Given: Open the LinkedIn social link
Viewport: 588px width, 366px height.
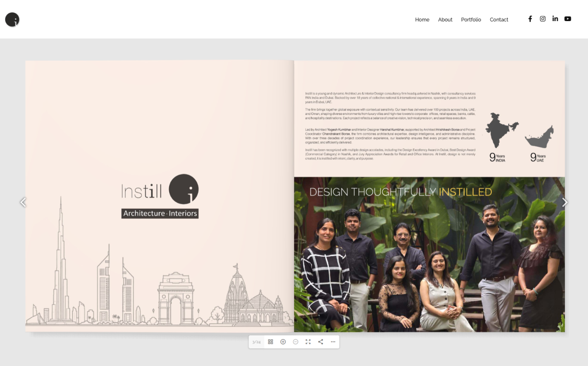Looking at the screenshot, I should [555, 19].
